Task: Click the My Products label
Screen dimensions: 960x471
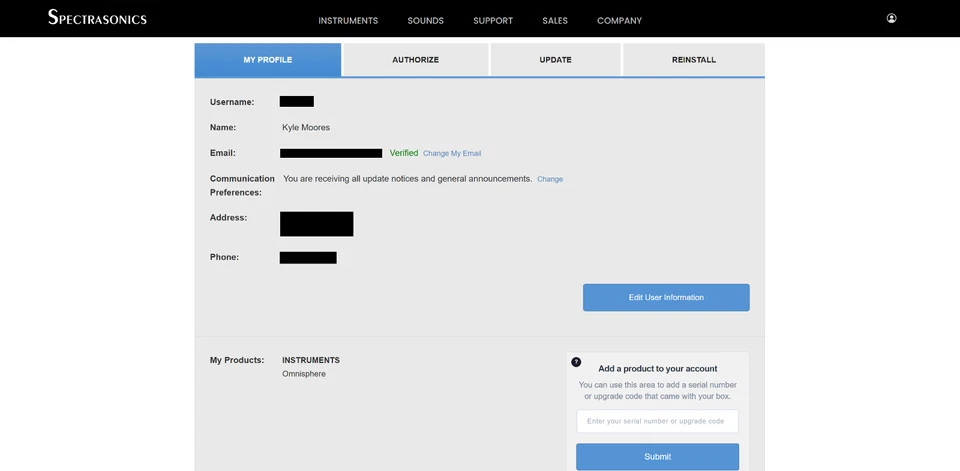Action: [237, 360]
